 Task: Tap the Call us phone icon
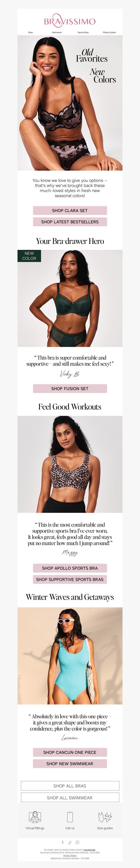tap(70, 817)
